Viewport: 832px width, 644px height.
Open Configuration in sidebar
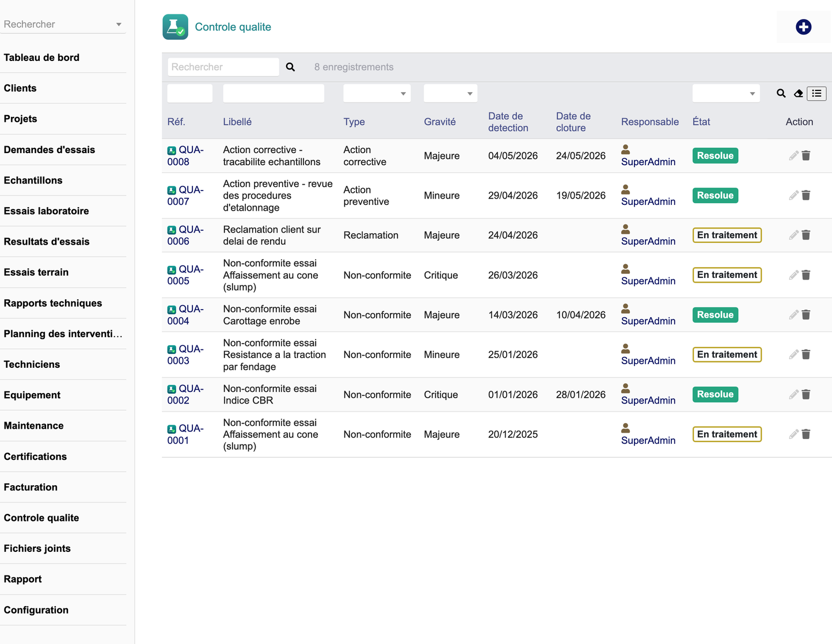click(36, 610)
